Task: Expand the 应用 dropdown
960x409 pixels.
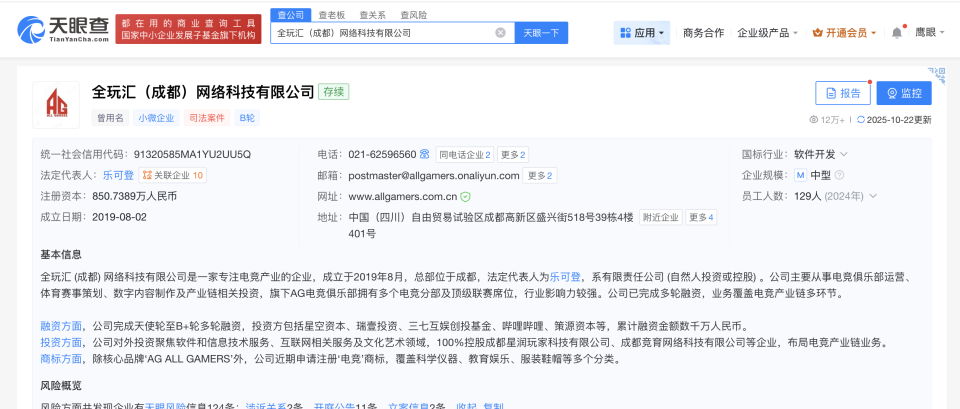Action: pyautogui.click(x=641, y=33)
